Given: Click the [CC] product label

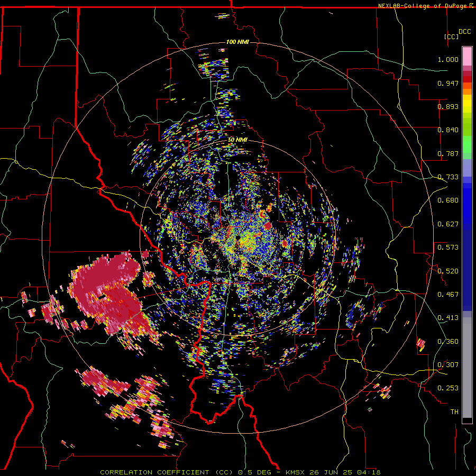Looking at the screenshot, I should point(452,36).
